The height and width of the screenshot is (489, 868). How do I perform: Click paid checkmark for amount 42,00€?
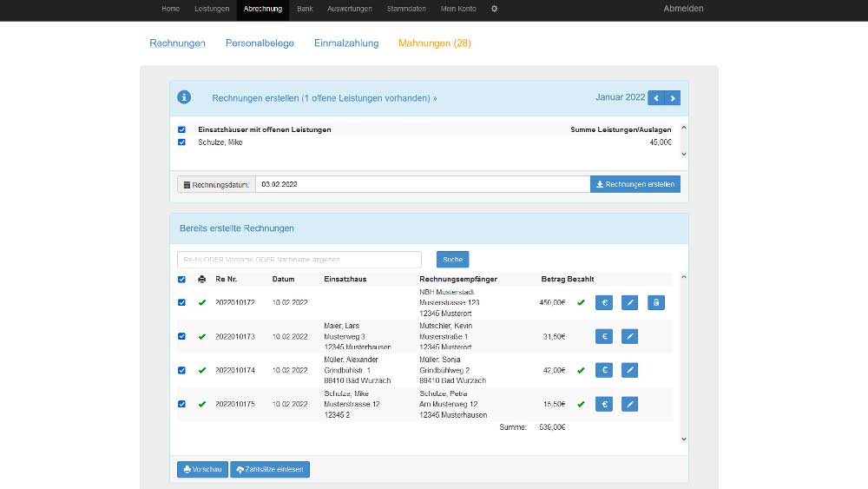pyautogui.click(x=581, y=371)
